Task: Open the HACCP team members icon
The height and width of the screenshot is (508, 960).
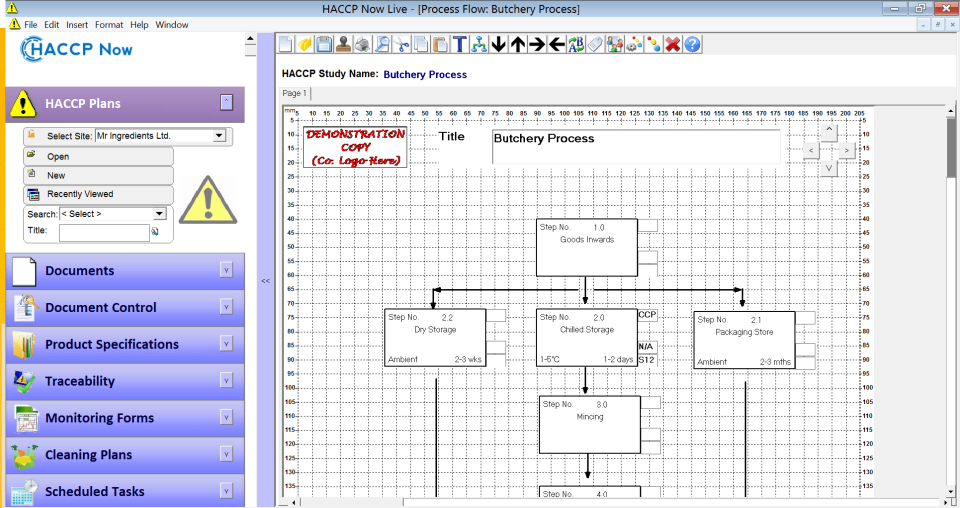Action: [x=615, y=44]
